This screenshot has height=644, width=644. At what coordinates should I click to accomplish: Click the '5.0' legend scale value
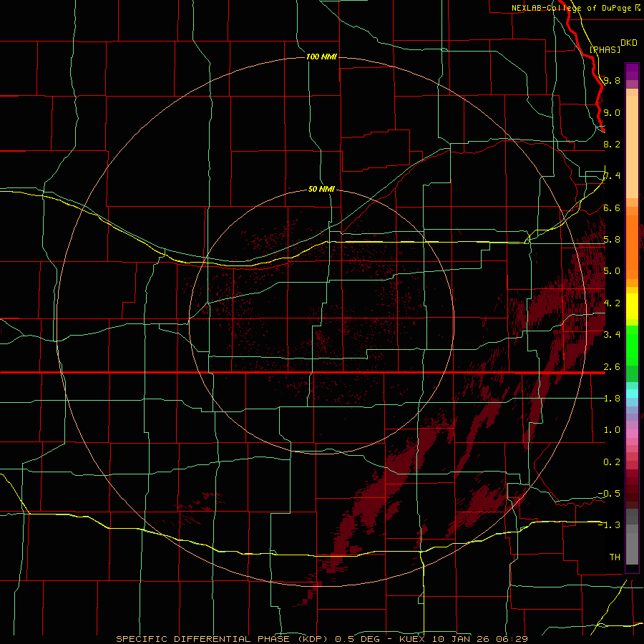point(612,271)
